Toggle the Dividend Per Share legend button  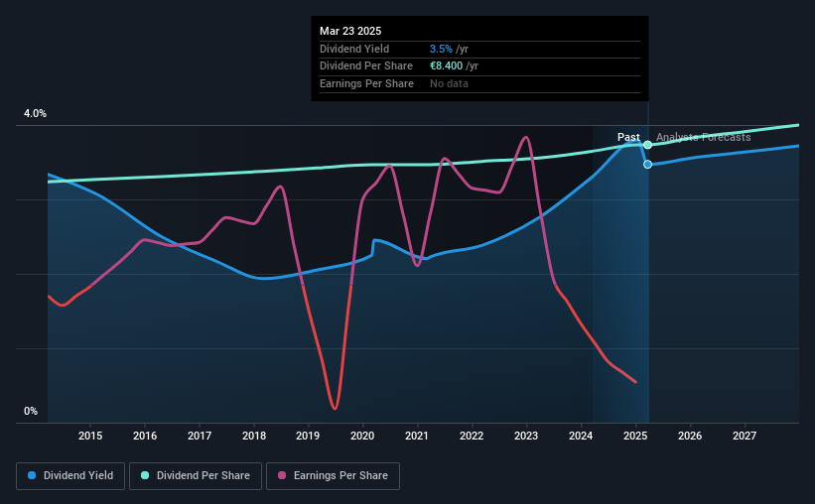(196, 476)
